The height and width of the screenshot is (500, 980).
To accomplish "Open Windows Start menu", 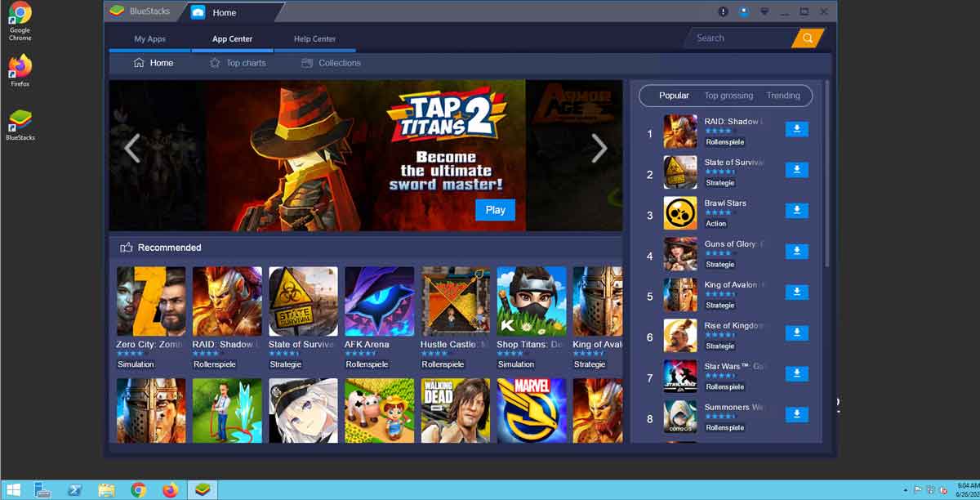I will (x=13, y=490).
